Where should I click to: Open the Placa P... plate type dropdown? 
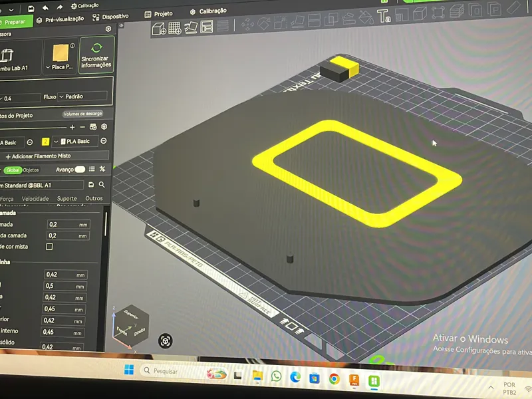click(60, 67)
